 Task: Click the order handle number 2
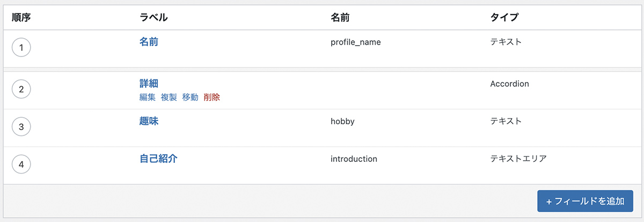[x=21, y=89]
